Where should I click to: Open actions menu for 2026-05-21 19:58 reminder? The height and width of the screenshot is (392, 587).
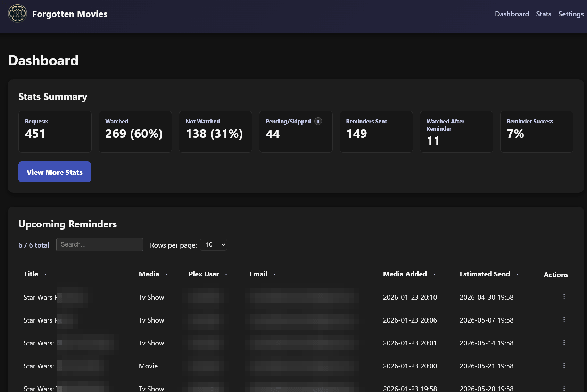[x=564, y=366]
